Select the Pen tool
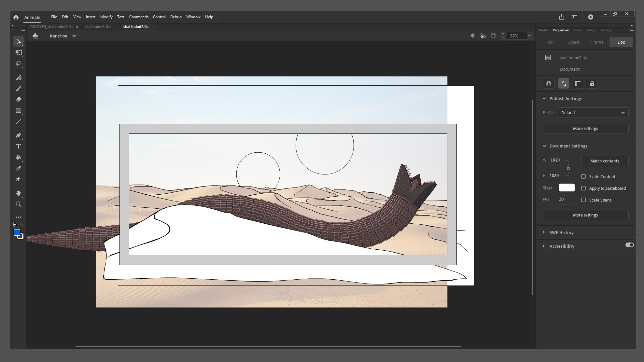This screenshot has height=362, width=644. tap(19, 135)
